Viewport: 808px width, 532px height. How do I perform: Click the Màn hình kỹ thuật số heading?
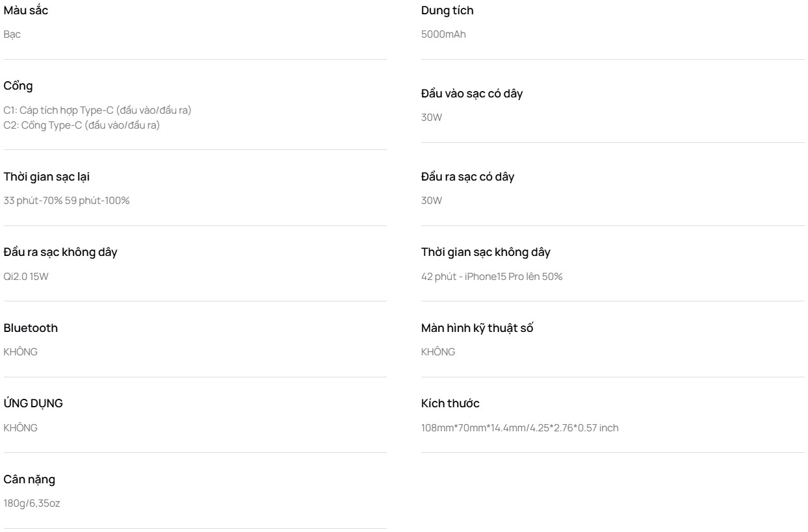click(x=477, y=328)
